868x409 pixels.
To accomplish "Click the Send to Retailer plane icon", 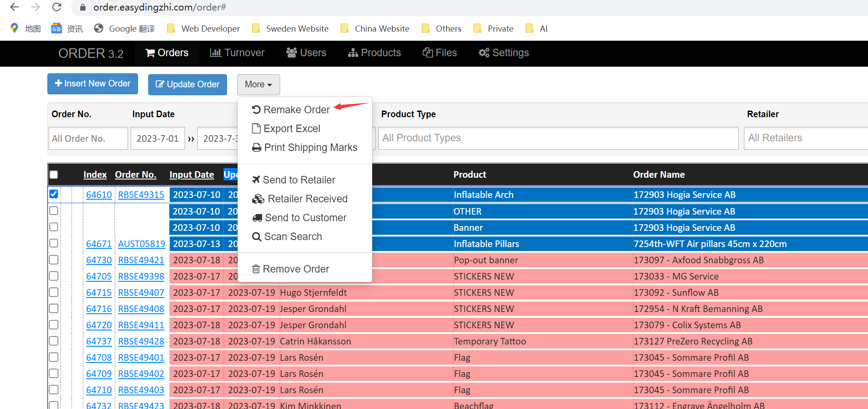I will 256,180.
